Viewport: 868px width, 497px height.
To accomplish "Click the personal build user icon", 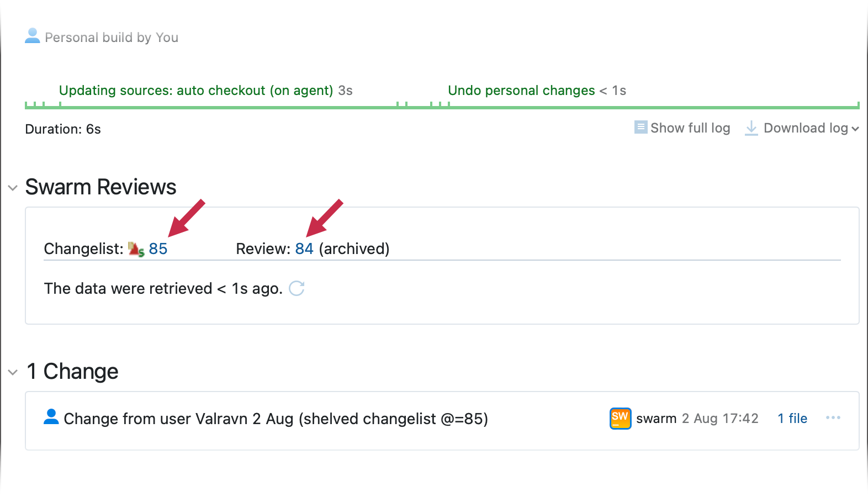I will point(33,36).
